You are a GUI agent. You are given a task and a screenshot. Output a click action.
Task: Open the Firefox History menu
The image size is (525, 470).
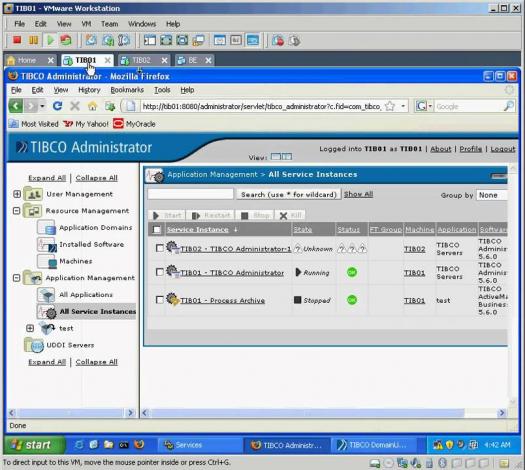[x=89, y=90]
